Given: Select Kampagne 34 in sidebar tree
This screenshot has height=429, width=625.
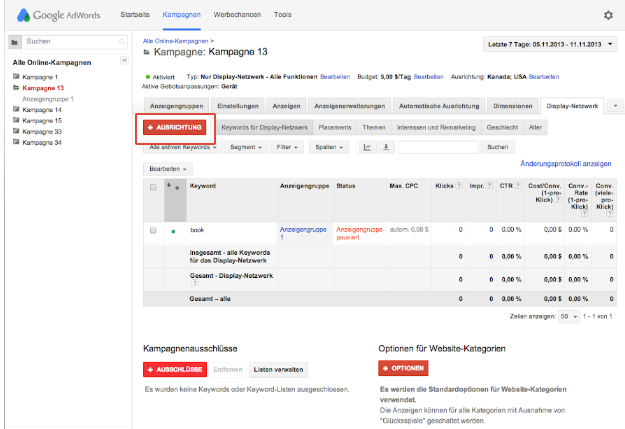Looking at the screenshot, I should coord(42,142).
